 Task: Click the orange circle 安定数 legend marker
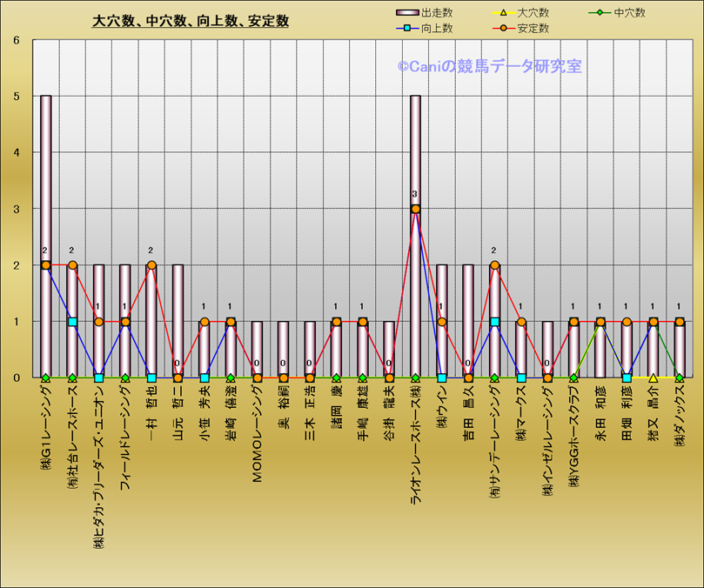coord(504,29)
